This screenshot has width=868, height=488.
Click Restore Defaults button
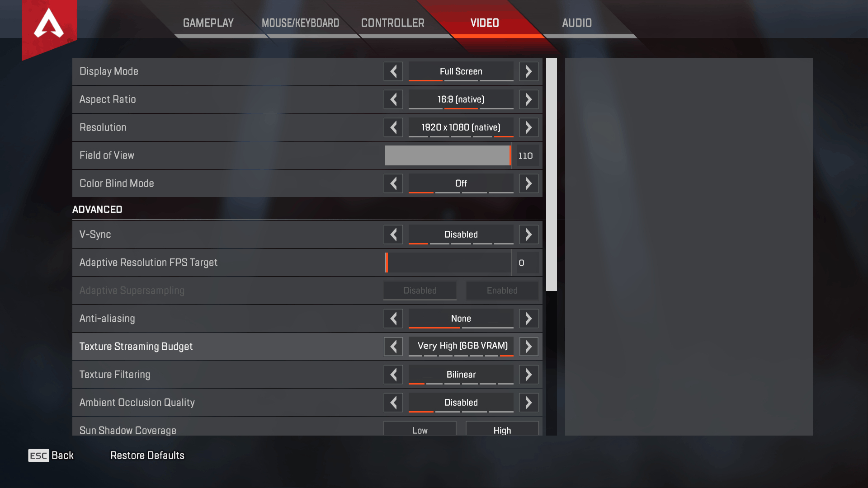[x=146, y=456]
